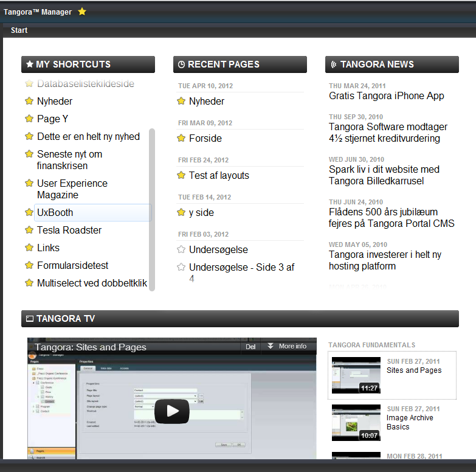Click the clock icon in Recent Pages header
This screenshot has width=476, height=472.
coord(181,64)
